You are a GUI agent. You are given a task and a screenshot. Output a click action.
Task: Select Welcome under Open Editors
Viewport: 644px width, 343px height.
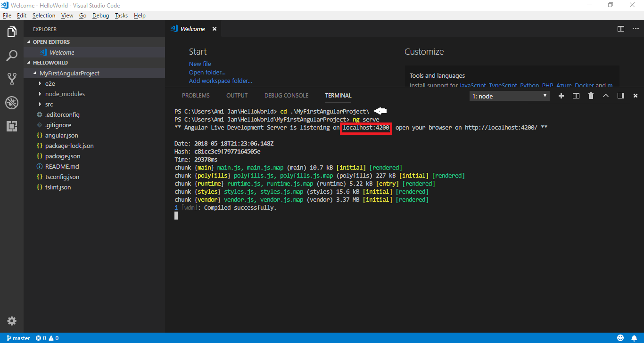tap(94, 52)
